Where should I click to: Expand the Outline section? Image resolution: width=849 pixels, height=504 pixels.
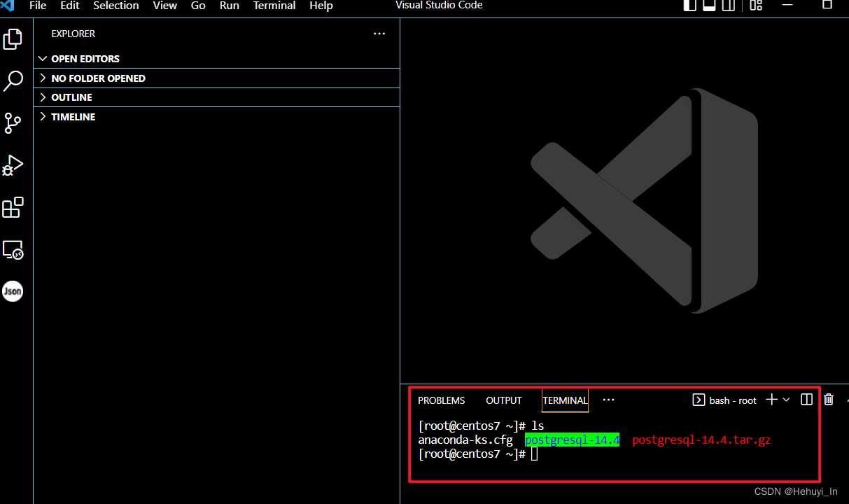[71, 97]
